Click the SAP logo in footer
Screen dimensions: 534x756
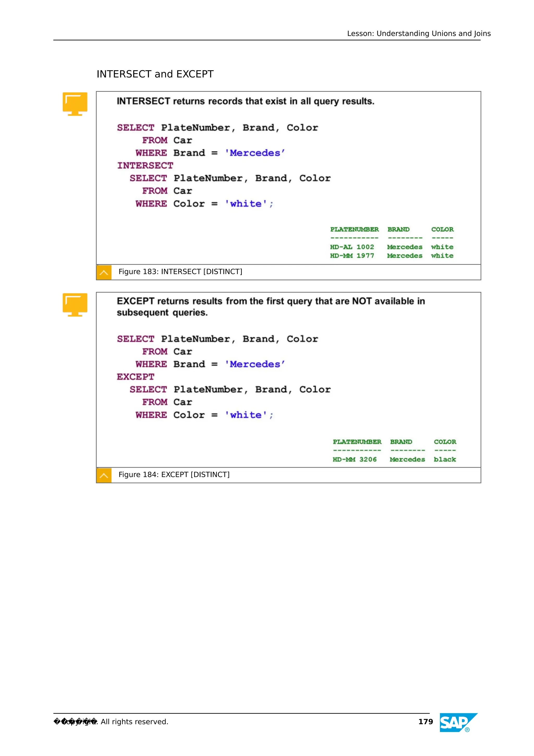455,723
